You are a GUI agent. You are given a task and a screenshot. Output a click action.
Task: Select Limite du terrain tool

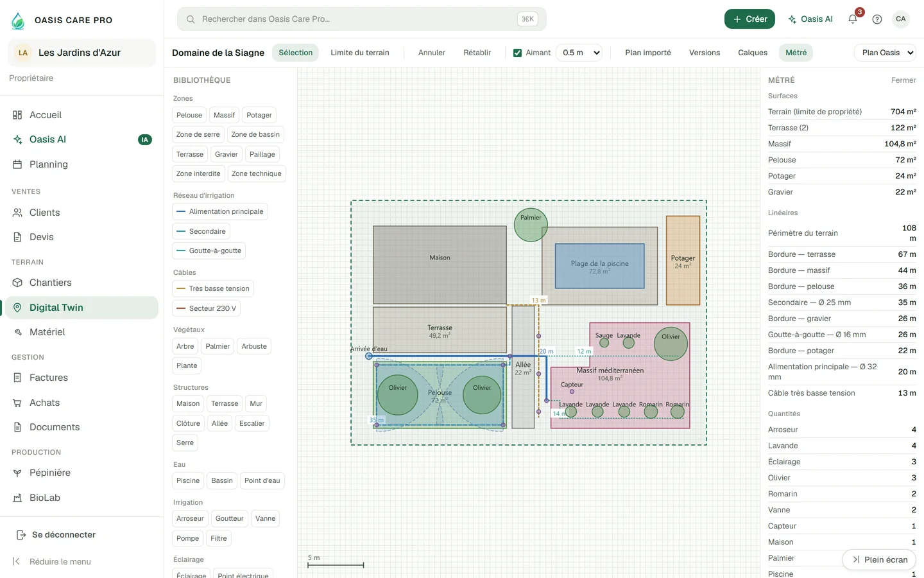[x=360, y=53]
